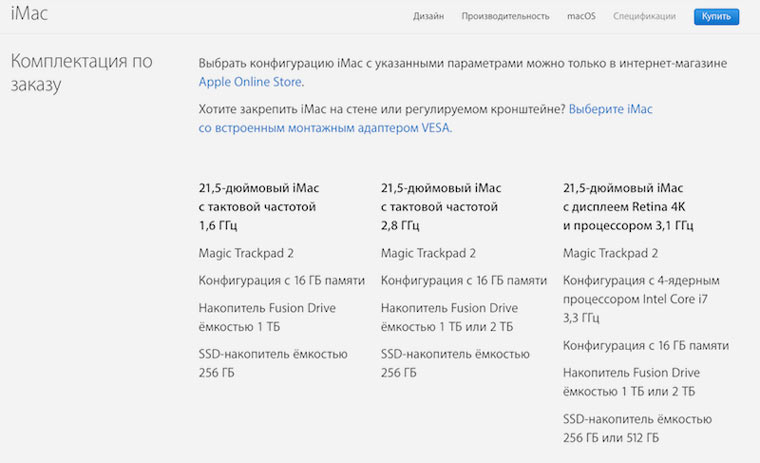The width and height of the screenshot is (760, 463).
Task: Click Magic Trackpad 2 under Retina 4K model
Action: pos(610,253)
